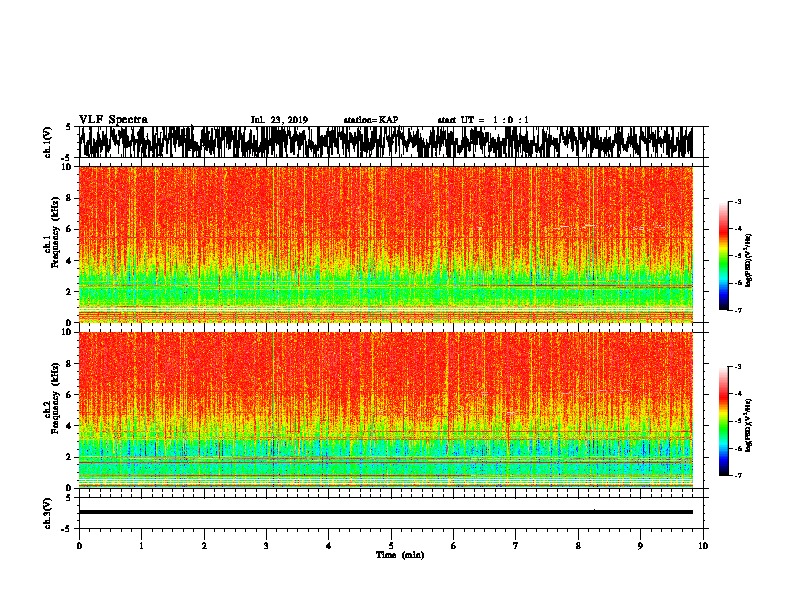Click the 6 kHz tick label on ch.2 axis
The image size is (792, 612).
coord(70,394)
